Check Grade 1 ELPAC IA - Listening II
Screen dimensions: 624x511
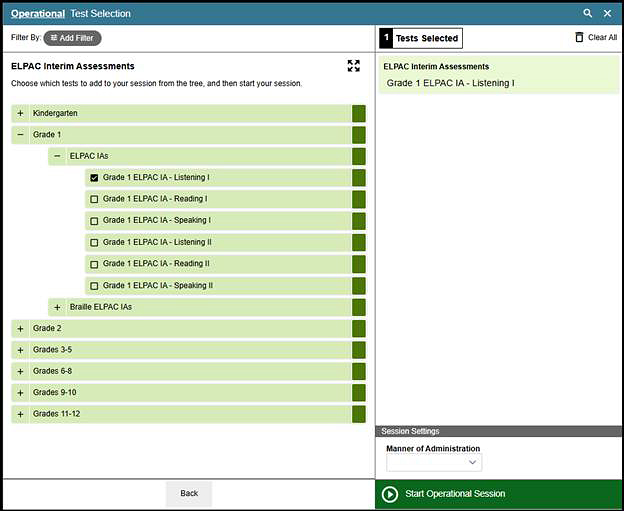point(94,242)
